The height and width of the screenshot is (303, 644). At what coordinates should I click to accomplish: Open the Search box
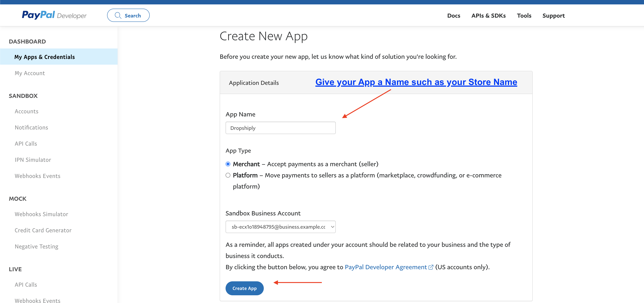point(128,15)
